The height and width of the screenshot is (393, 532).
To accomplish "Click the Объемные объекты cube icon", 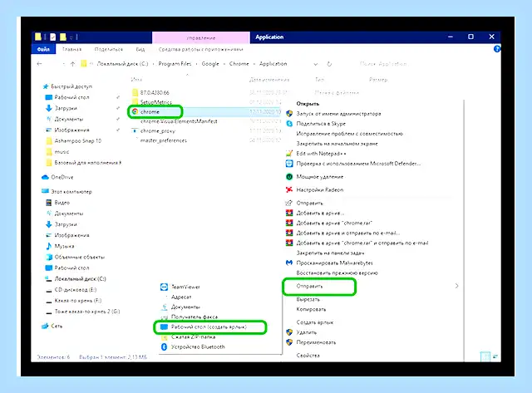I will point(49,257).
